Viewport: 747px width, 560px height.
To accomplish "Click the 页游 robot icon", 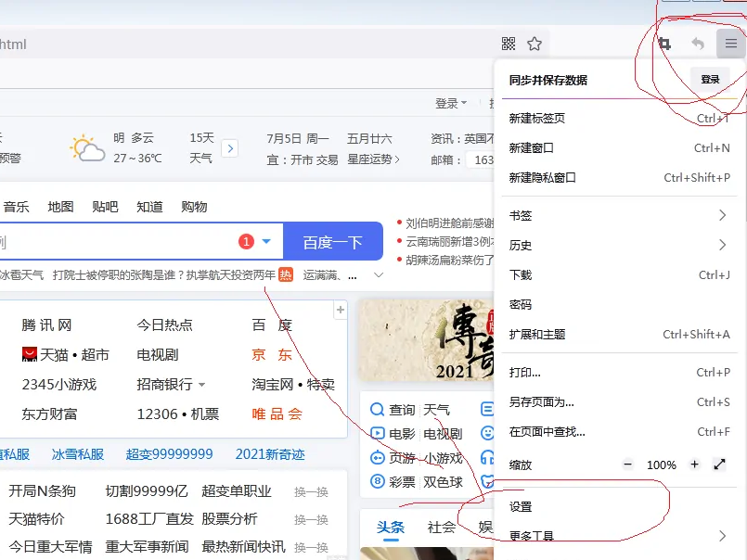I will pyautogui.click(x=377, y=457).
